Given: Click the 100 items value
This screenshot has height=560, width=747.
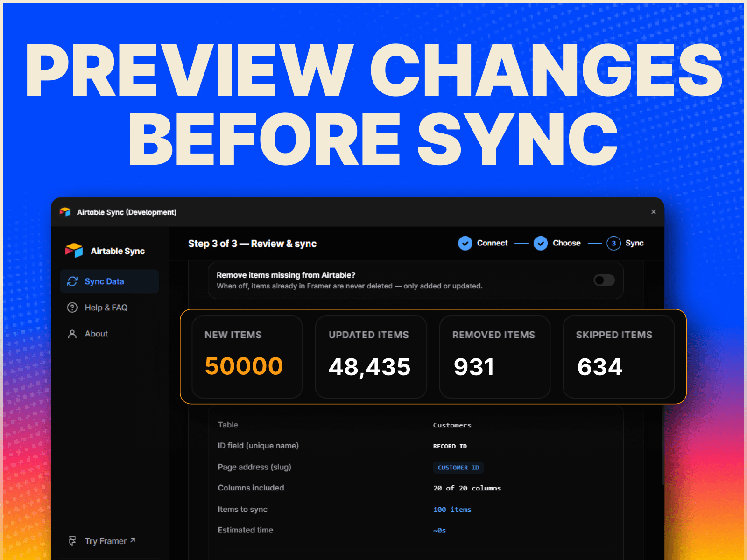Looking at the screenshot, I should (x=452, y=510).
